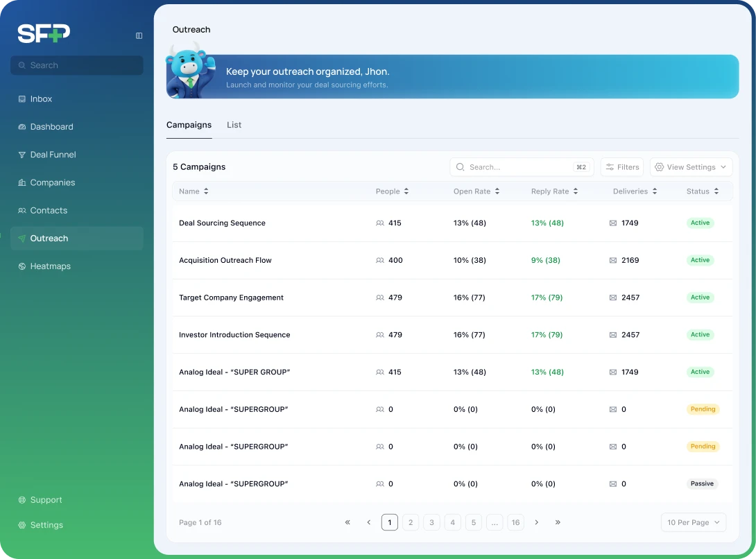Viewport: 756px width, 559px height.
Task: Expand the View Settings dropdown
Action: 691,167
